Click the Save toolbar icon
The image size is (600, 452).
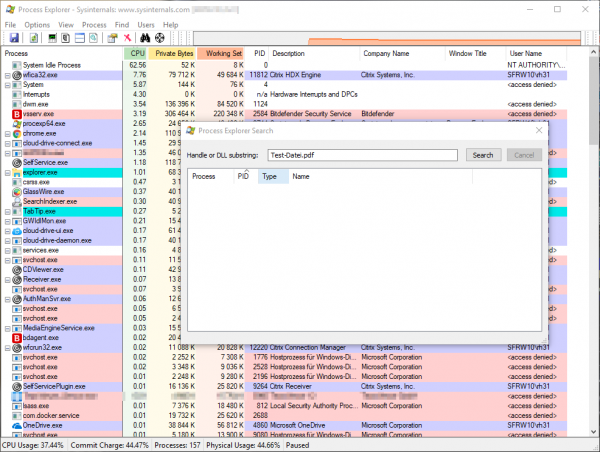[x=14, y=38]
